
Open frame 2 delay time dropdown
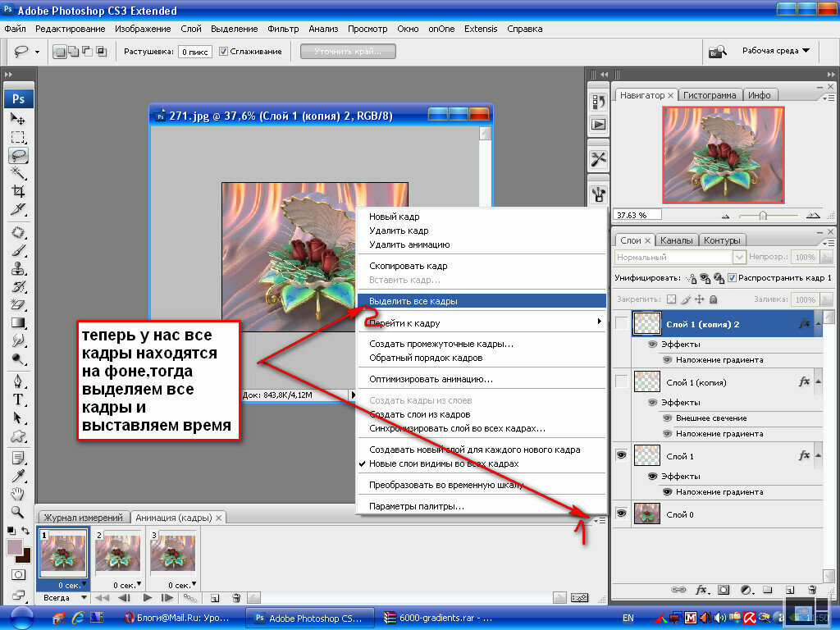(127, 585)
